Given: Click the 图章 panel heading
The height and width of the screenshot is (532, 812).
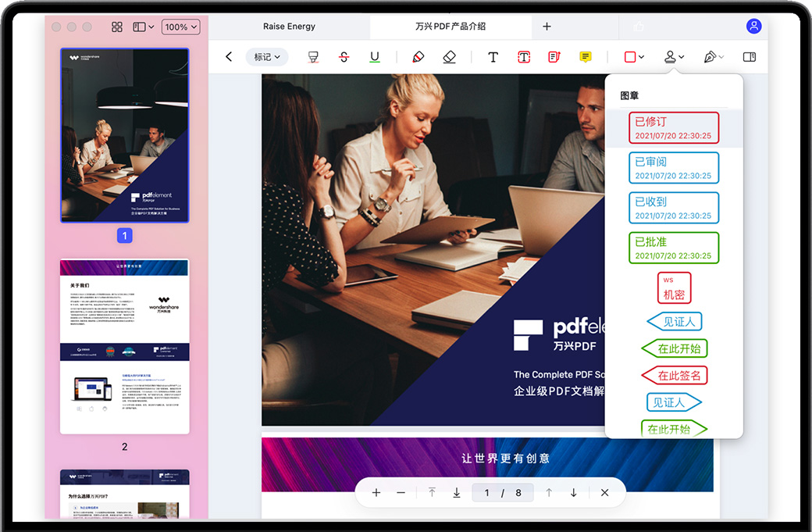Looking at the screenshot, I should click(x=629, y=96).
